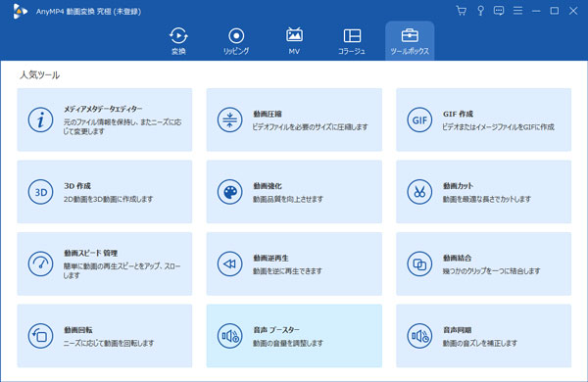Image resolution: width=588 pixels, height=382 pixels.
Task: Click description 動画を逆に再生できます
Action: click(287, 271)
